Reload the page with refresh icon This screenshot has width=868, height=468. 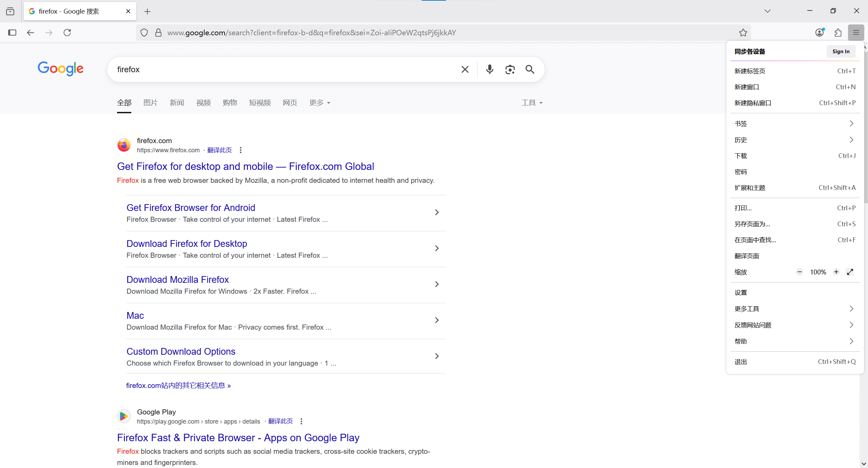click(x=67, y=33)
